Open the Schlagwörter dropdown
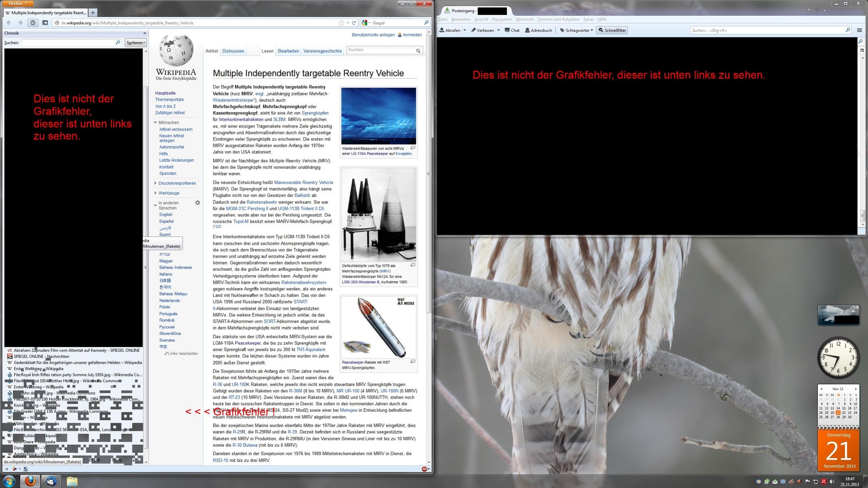 pyautogui.click(x=577, y=30)
